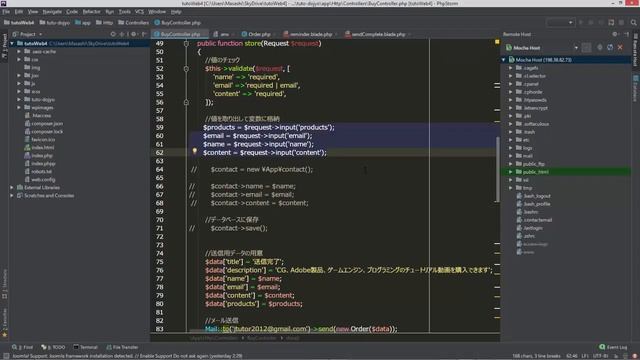Screen dimensions: 640x360
Task: Toggle the Database side tab on right edge
Action: pos(636,88)
